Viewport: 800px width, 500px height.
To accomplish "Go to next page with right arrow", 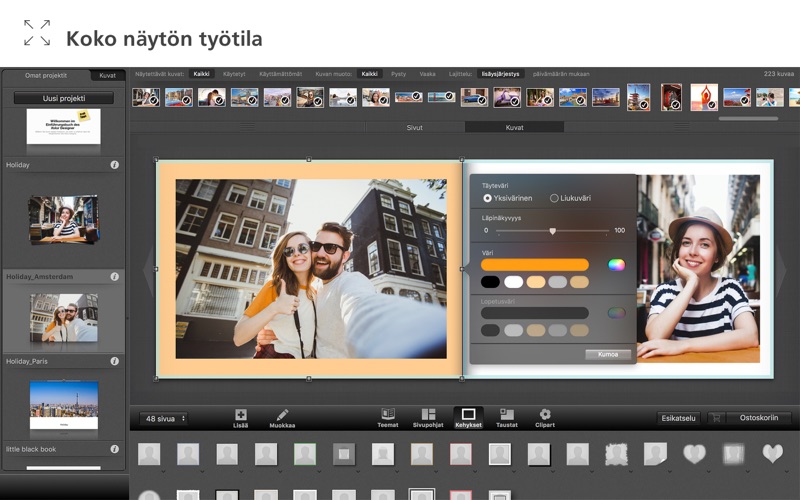I will [781, 269].
